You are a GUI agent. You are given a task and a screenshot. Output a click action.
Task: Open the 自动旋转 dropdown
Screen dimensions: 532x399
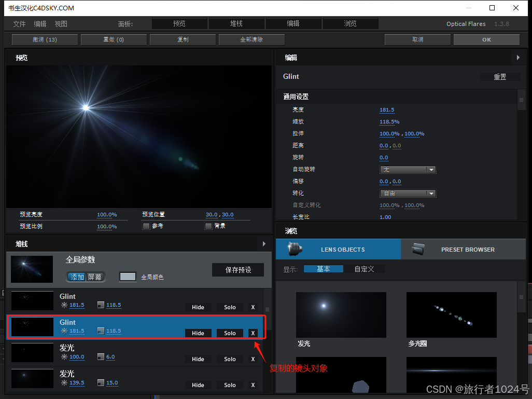click(408, 170)
